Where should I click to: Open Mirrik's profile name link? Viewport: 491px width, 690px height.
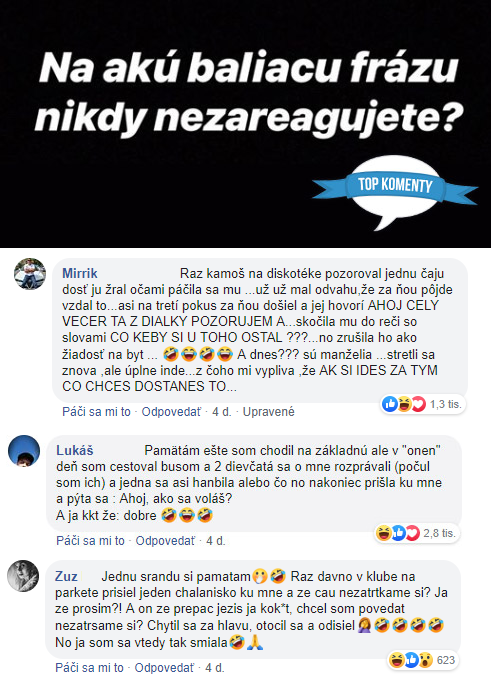[80, 273]
